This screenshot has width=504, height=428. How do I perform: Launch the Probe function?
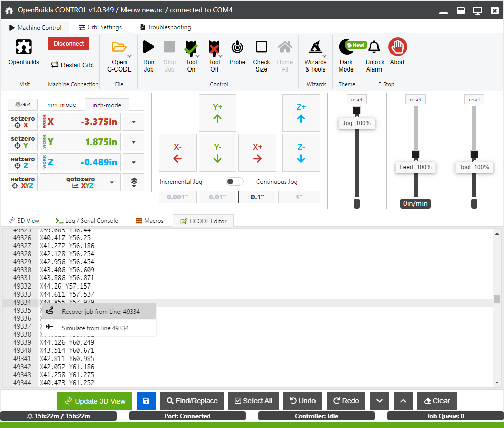click(237, 53)
